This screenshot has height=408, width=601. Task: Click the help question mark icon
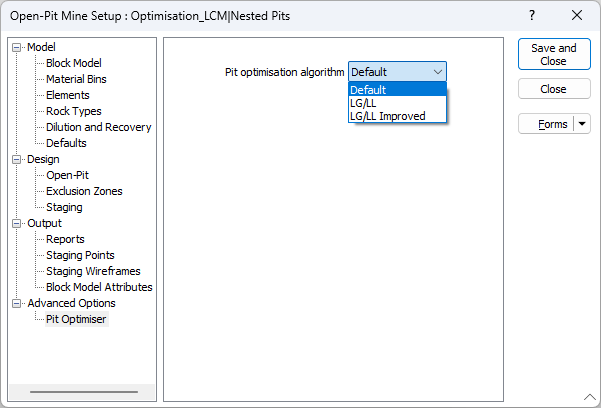point(532,15)
